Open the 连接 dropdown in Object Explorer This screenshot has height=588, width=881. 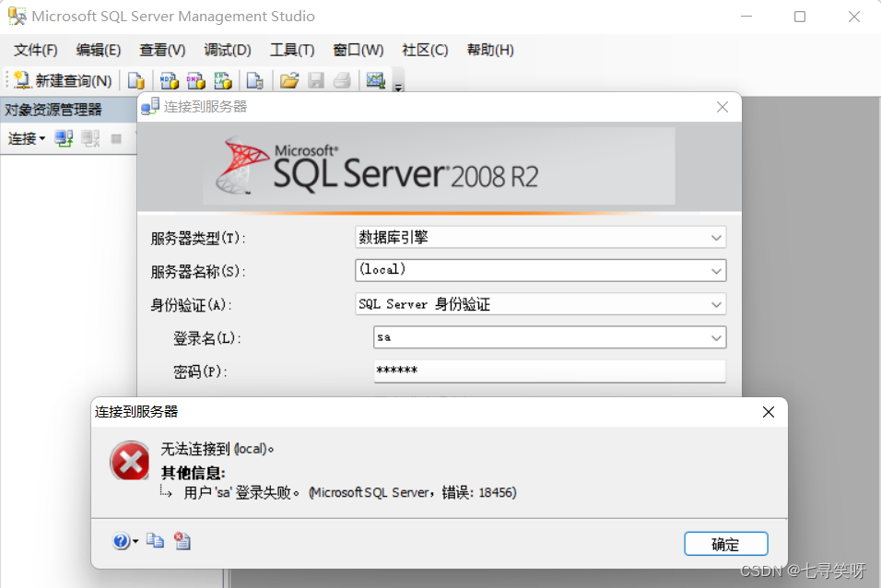pos(27,138)
